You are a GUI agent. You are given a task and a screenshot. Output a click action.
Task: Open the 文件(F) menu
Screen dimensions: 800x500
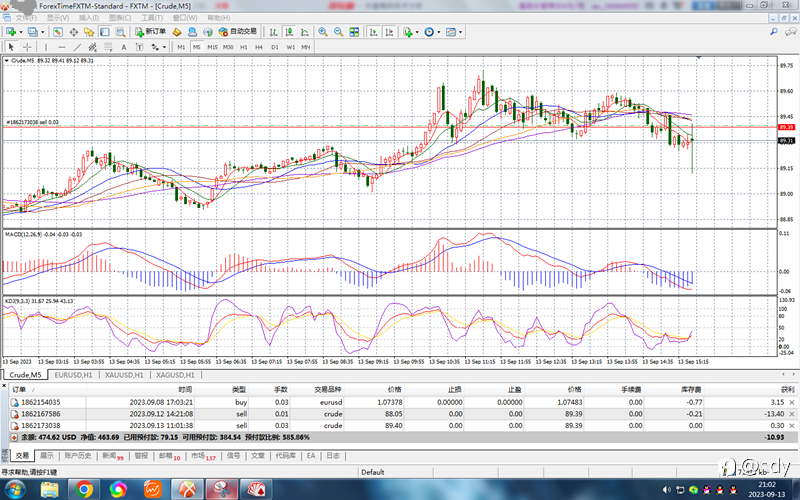26,18
